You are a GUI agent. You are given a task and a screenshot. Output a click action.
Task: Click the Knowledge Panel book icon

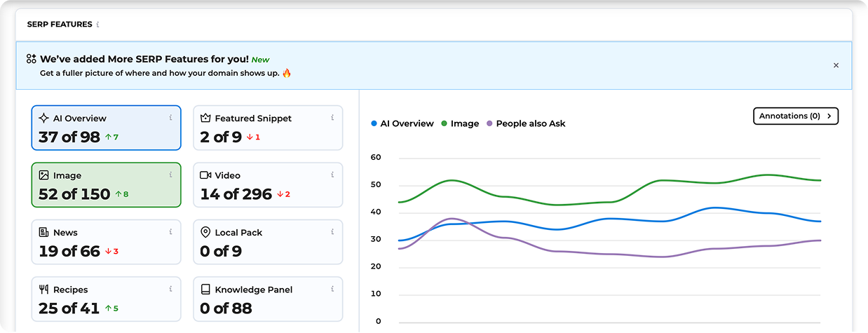[205, 290]
